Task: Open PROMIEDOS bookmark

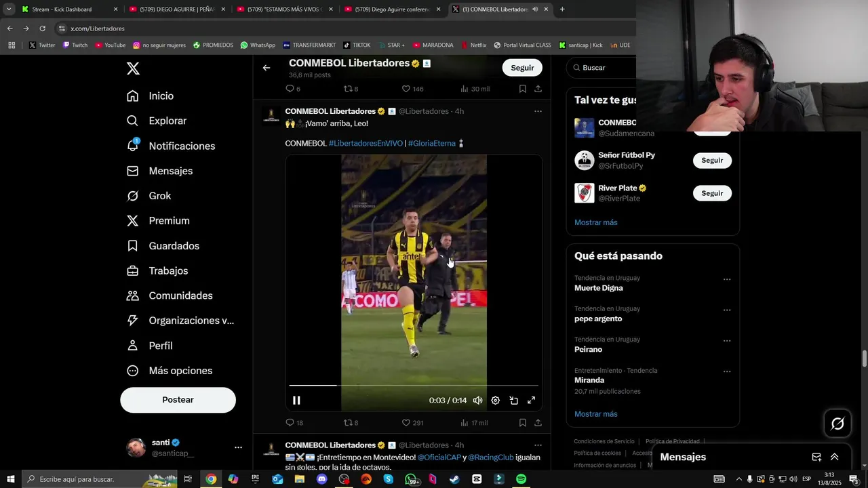Action: click(x=213, y=45)
